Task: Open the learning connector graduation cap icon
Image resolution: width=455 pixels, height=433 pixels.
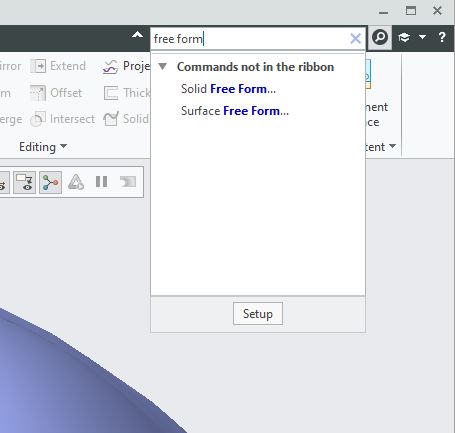Action: point(404,37)
